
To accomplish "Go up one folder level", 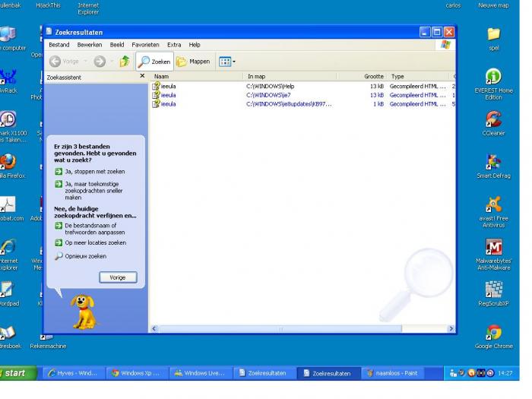I will tap(125, 62).
